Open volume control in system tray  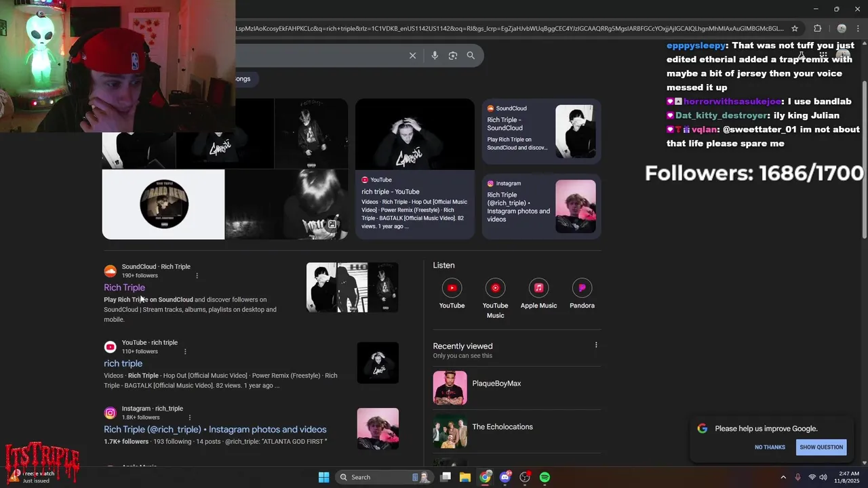point(823,477)
